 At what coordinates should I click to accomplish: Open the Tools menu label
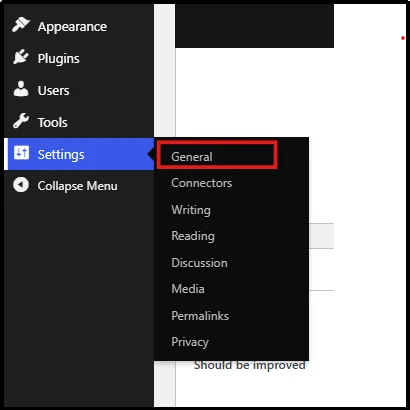point(53,122)
